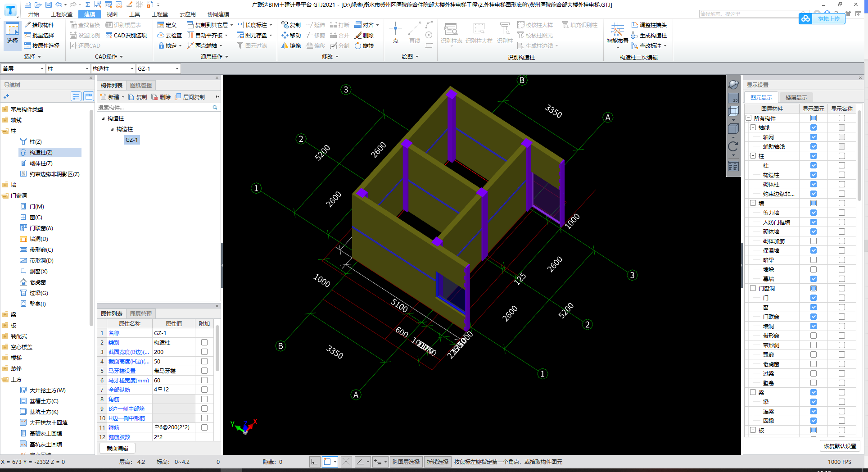Click the 云检查 cloud check tool
868x472 pixels.
tap(169, 35)
